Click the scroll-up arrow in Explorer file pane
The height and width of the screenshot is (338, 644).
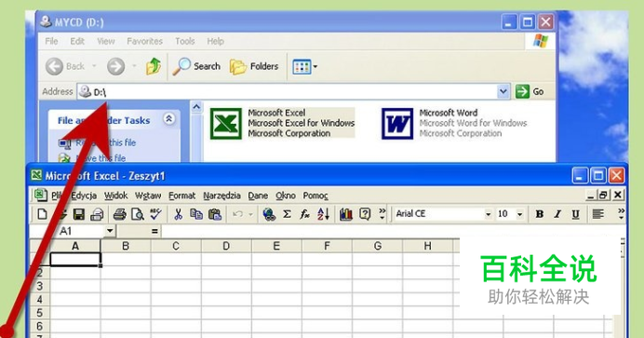(196, 107)
